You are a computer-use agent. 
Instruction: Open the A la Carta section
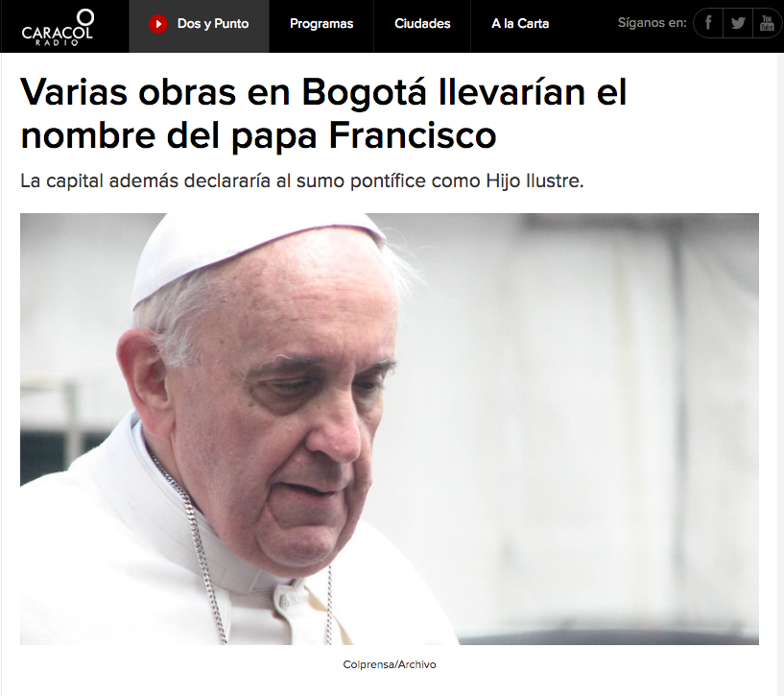[519, 22]
